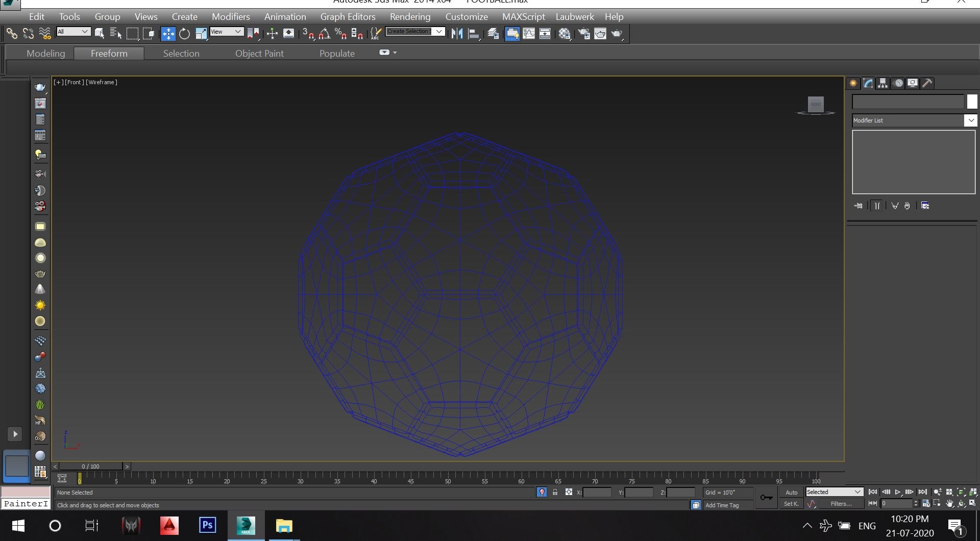Open the Front viewport view menu
Screen dimensions: 980x541
tap(75, 82)
